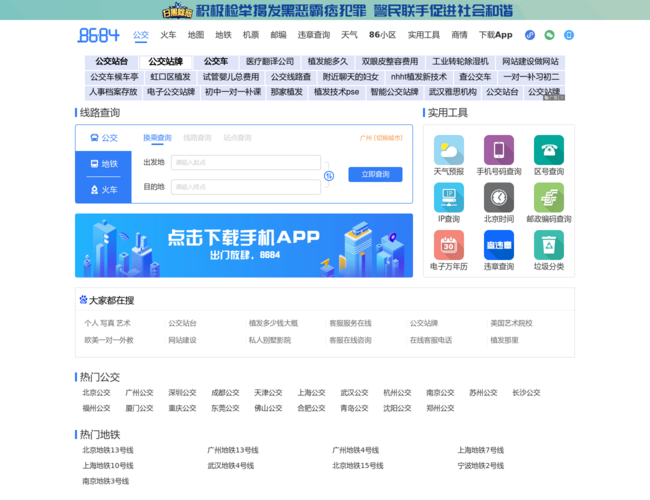The image size is (650, 500).
Task: Open the 长沙公交 link
Action: click(x=526, y=393)
